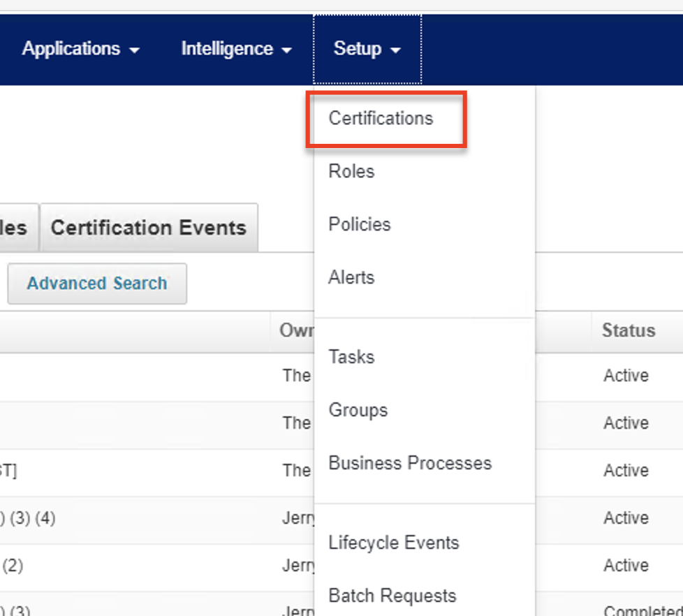This screenshot has width=683, height=616.
Task: Click the Alerts menu entry
Action: tap(351, 278)
